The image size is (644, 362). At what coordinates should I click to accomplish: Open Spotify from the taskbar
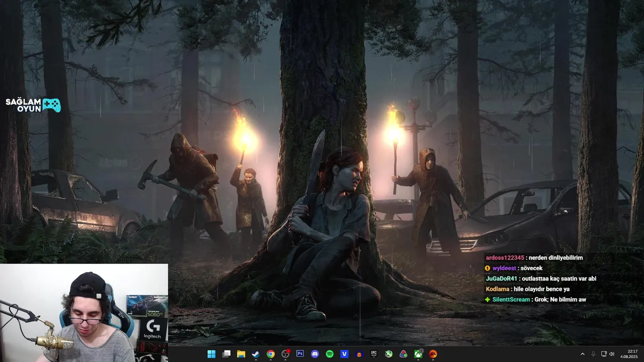click(x=330, y=354)
